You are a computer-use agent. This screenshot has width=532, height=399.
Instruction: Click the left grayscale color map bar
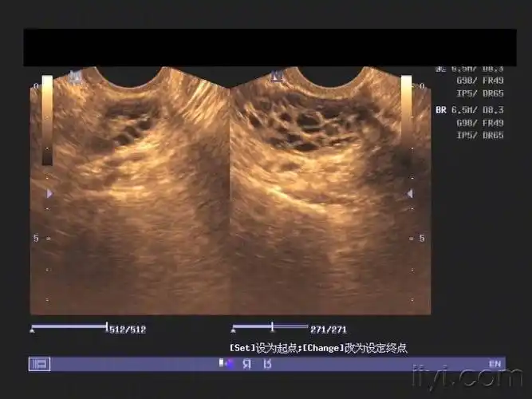click(47, 120)
